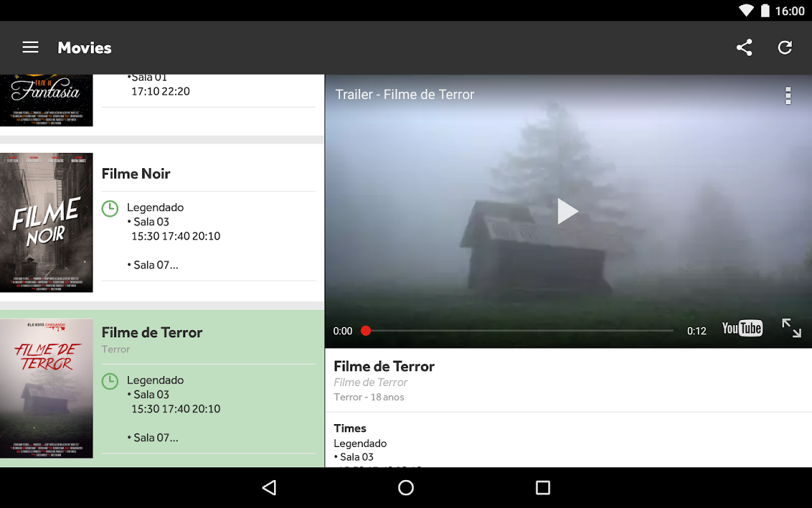Tap the clock icon in Filme Noir card
The width and height of the screenshot is (812, 508).
coord(110,208)
